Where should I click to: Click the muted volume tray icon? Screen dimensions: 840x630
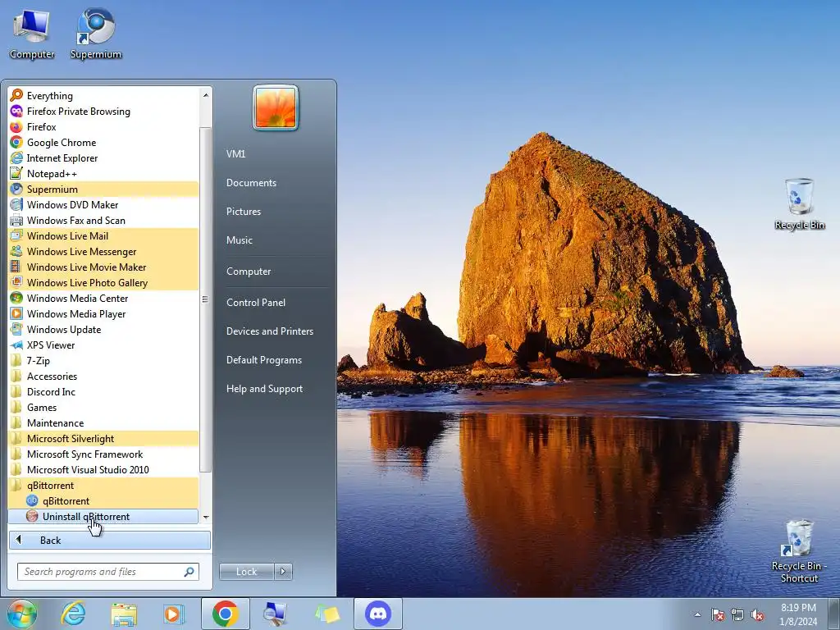coord(757,614)
